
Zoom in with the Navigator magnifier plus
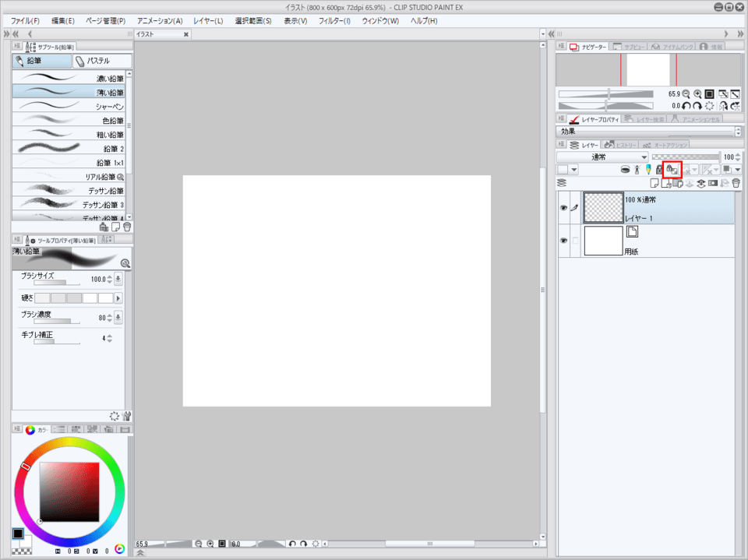click(698, 93)
